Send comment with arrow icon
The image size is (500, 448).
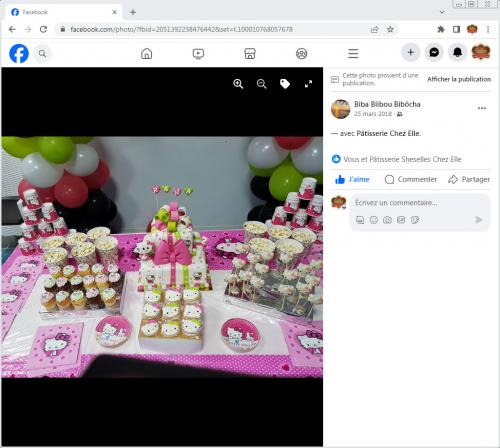coord(479,220)
